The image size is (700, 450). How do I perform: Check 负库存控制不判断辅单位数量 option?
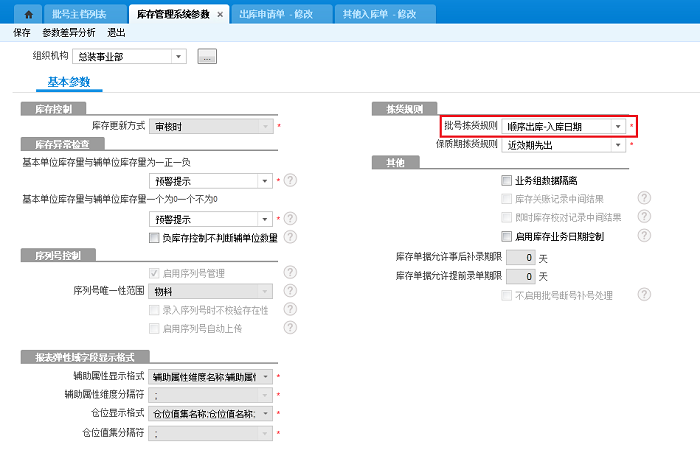pyautogui.click(x=154, y=238)
